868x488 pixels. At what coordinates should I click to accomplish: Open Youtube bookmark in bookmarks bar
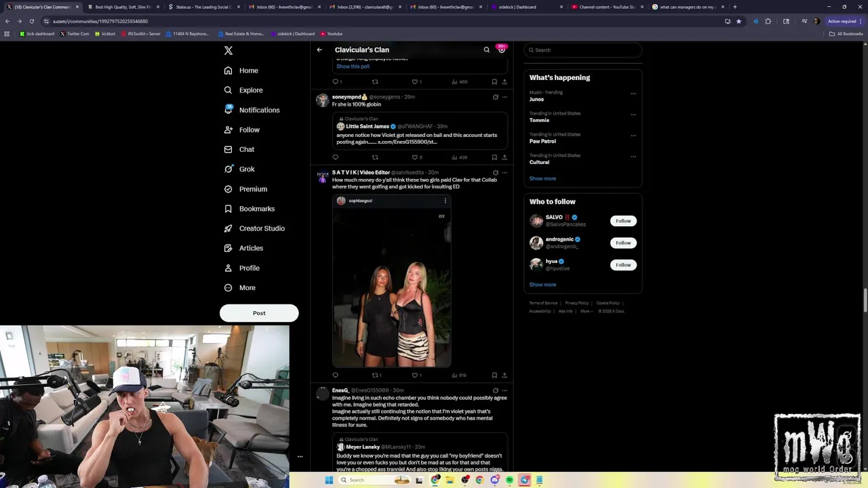(x=332, y=34)
